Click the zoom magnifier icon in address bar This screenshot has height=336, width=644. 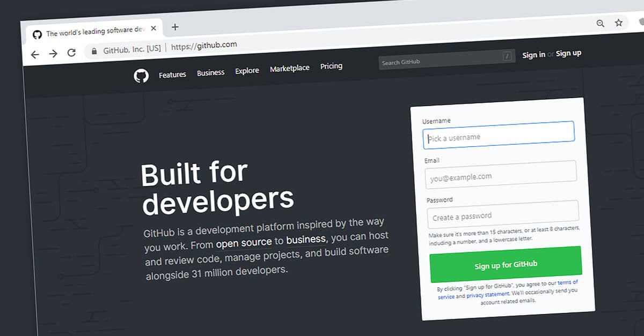pos(601,23)
